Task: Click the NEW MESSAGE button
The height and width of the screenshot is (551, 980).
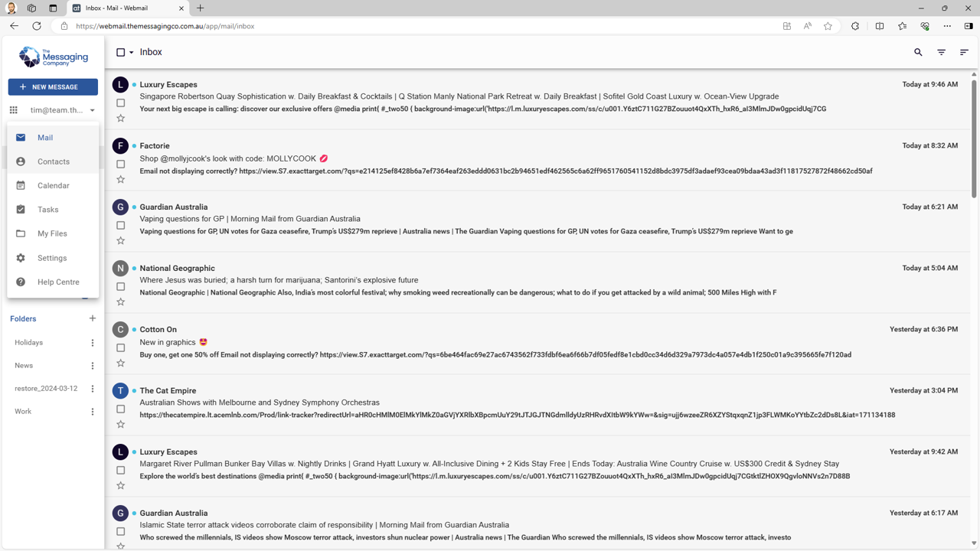Action: 53,87
